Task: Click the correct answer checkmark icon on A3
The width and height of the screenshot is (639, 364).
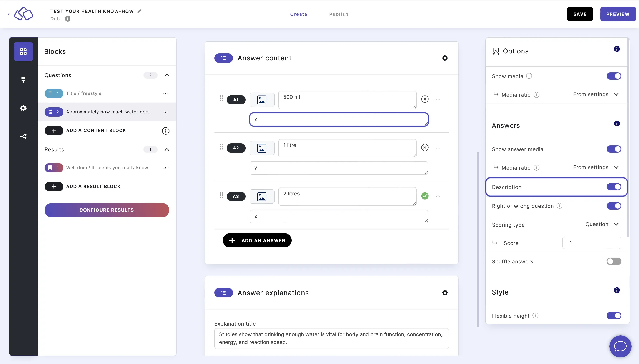Action: coord(424,196)
